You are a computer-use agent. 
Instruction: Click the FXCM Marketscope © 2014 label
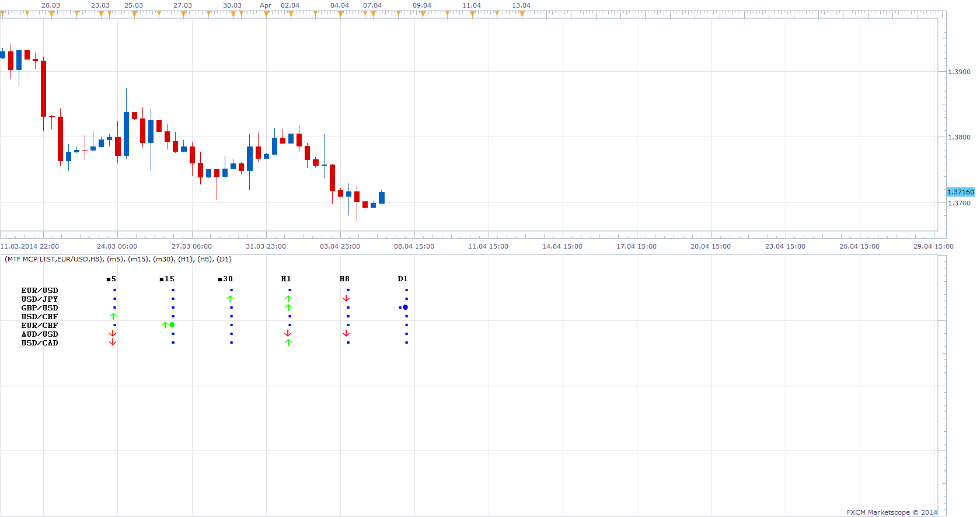pos(892,512)
